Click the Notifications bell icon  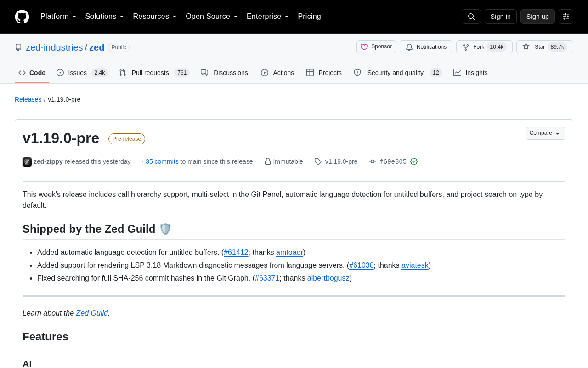(x=409, y=47)
